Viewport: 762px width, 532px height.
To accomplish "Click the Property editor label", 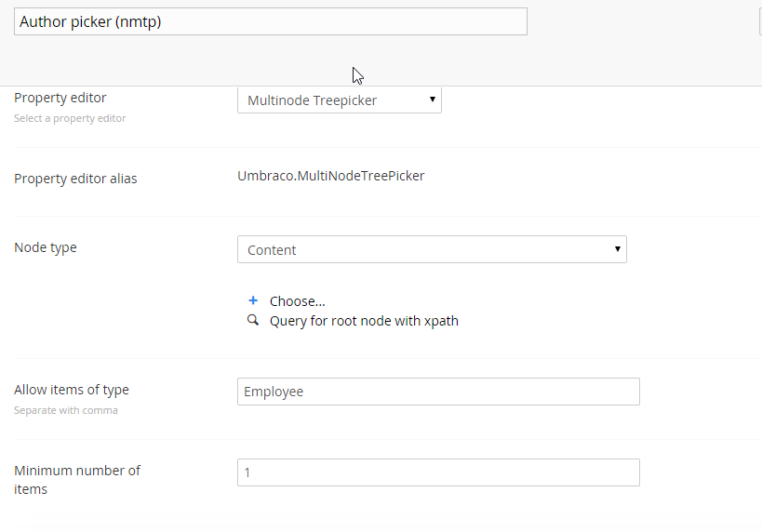I will 60,98.
